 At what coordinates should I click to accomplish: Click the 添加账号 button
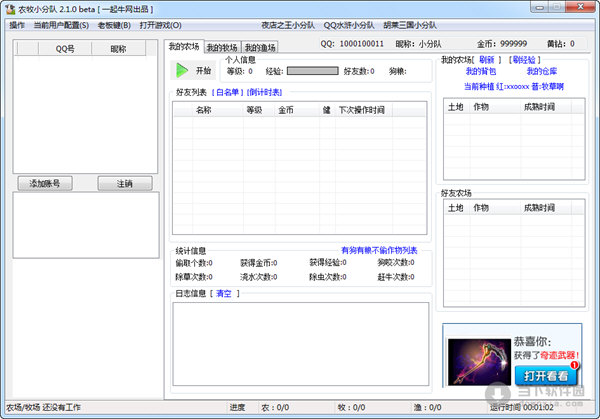45,183
